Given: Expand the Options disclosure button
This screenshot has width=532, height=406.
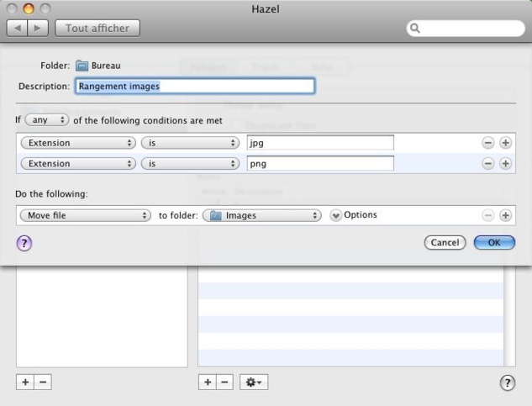Looking at the screenshot, I should point(335,215).
